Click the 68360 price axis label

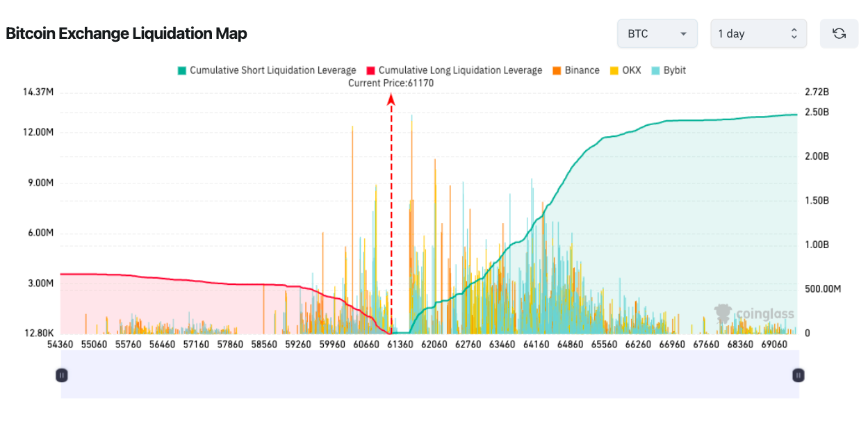[740, 345]
